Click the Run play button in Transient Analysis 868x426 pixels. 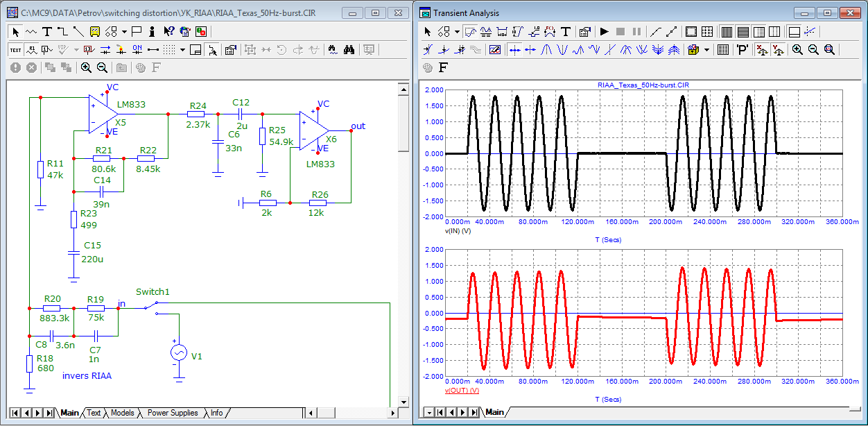604,31
